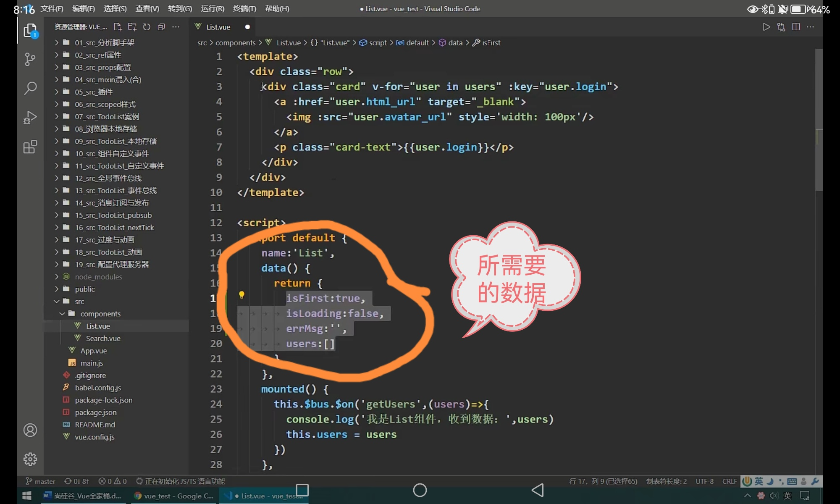Viewport: 840px width, 504px height.
Task: Expand the public folder
Action: pos(84,289)
